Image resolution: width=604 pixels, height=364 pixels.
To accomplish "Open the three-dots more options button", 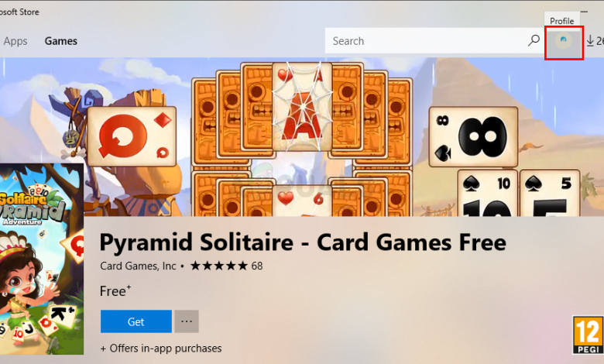I will coord(187,321).
